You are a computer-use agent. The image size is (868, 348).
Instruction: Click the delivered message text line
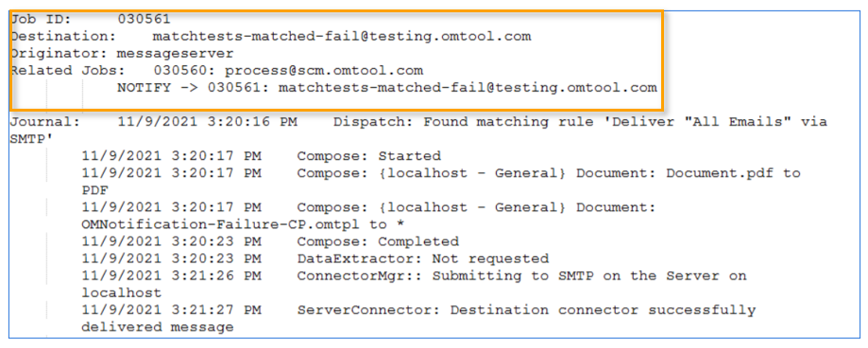click(157, 327)
